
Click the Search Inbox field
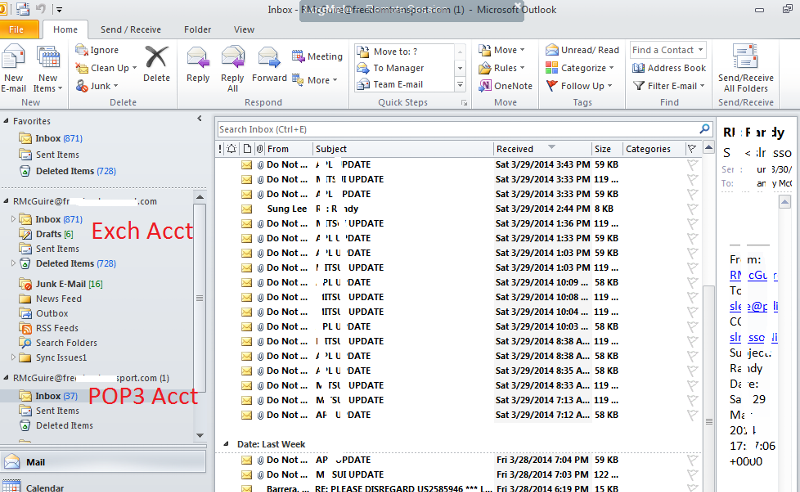point(457,129)
